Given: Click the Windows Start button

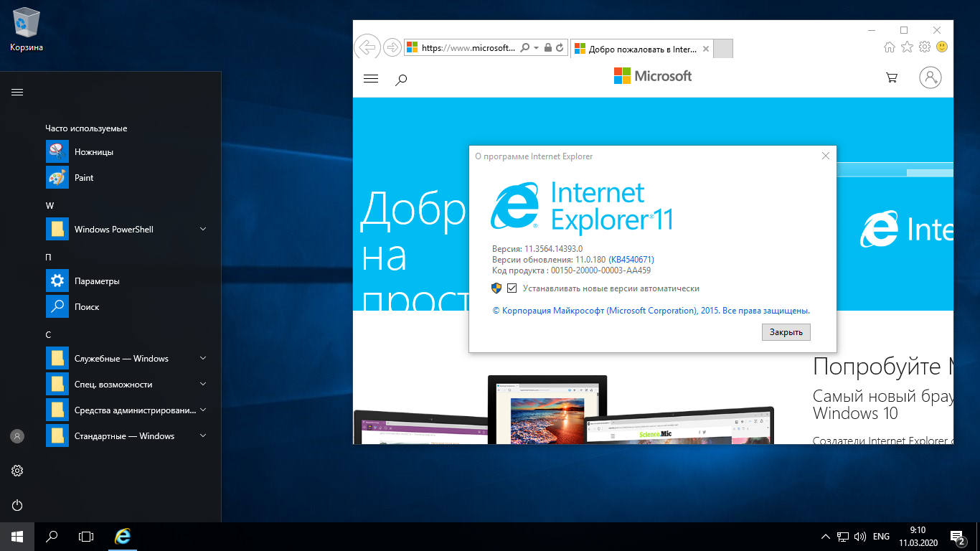Looking at the screenshot, I should [x=17, y=536].
